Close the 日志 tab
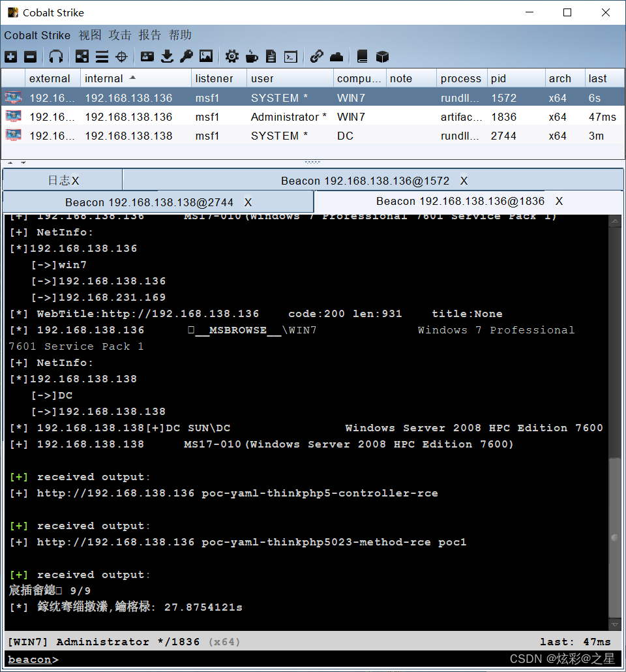This screenshot has width=626, height=672. pyautogui.click(x=76, y=181)
